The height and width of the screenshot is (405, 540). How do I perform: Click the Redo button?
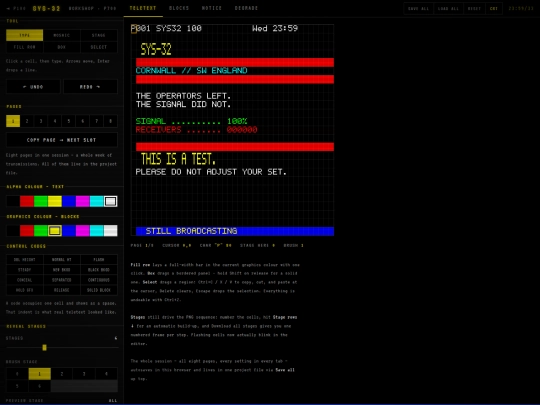coord(91,87)
